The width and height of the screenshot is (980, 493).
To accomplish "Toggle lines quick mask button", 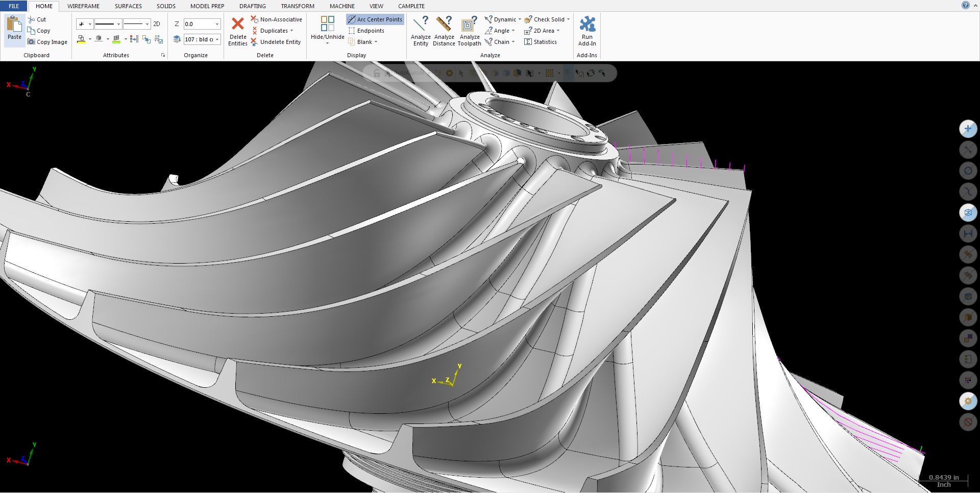I will coord(968,150).
